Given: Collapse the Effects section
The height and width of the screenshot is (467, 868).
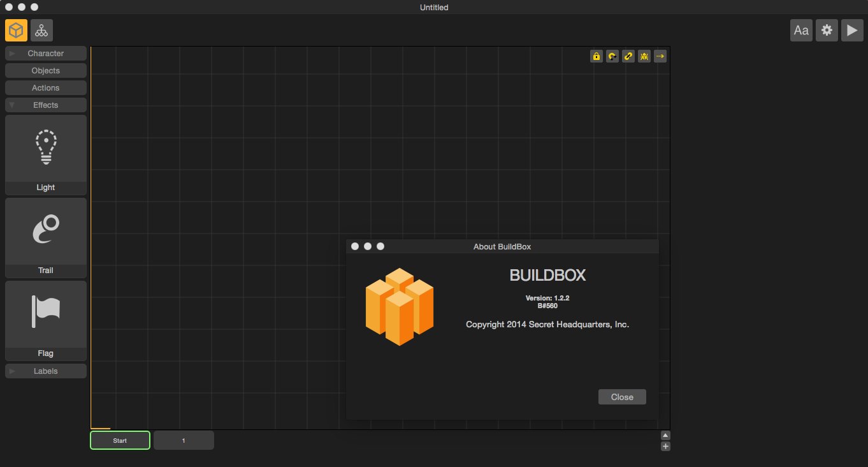Looking at the screenshot, I should tap(46, 105).
